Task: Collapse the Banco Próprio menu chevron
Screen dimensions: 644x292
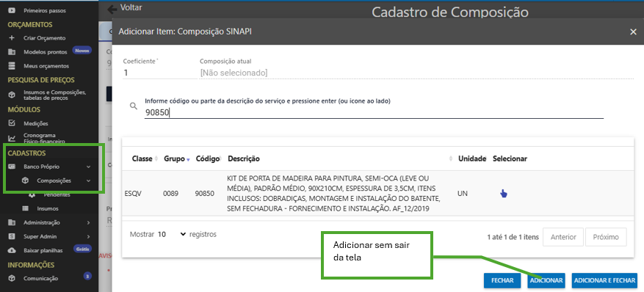Action: [x=89, y=167]
